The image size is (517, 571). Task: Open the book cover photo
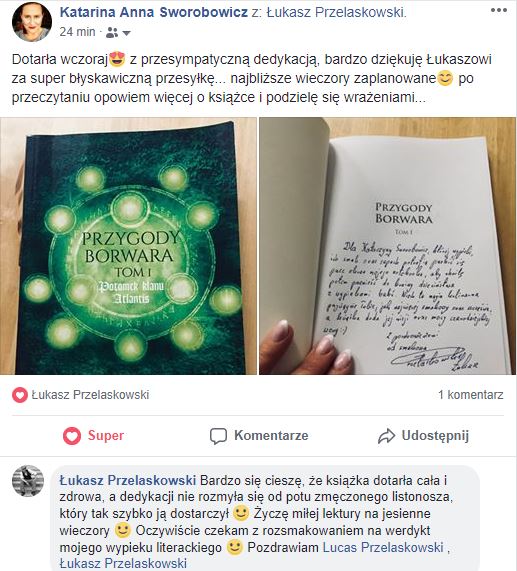[x=129, y=246]
